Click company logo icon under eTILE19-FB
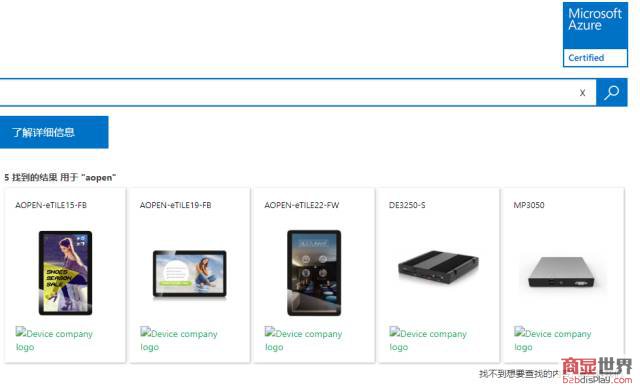 [145, 332]
